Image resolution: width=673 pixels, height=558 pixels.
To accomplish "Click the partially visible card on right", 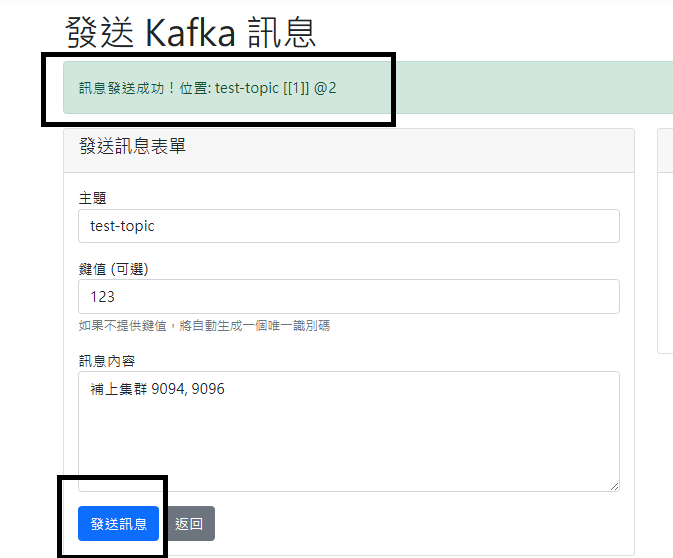I will tap(665, 241).
